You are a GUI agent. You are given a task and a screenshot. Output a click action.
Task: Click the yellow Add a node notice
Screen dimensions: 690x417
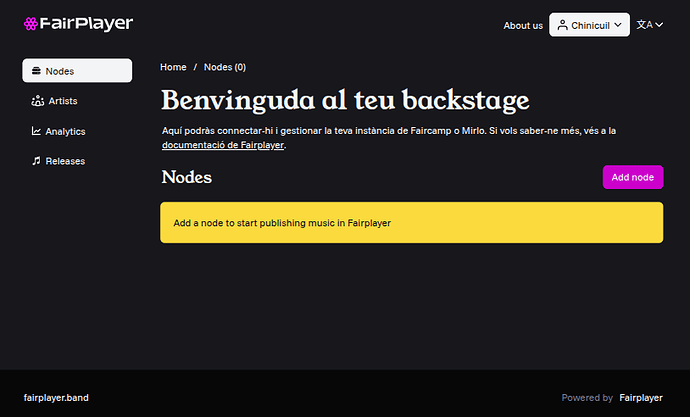tap(411, 223)
